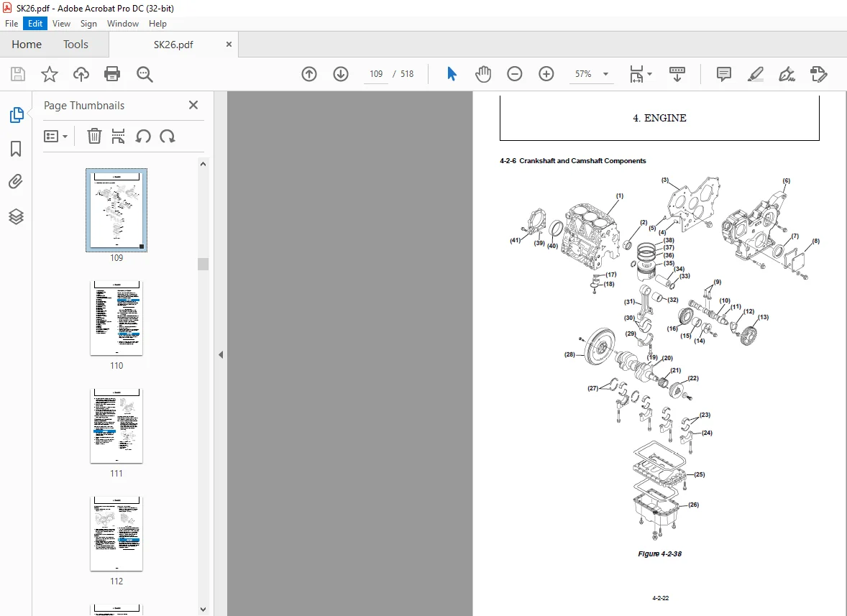Select the page 110 thumbnail
Viewport: 847px width, 616px height.
tap(116, 318)
